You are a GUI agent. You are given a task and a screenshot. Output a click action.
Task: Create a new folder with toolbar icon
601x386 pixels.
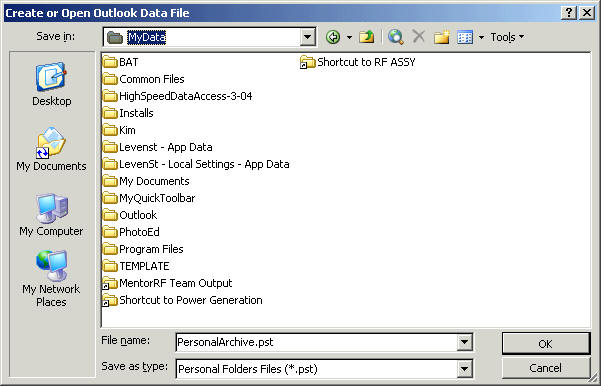(442, 37)
